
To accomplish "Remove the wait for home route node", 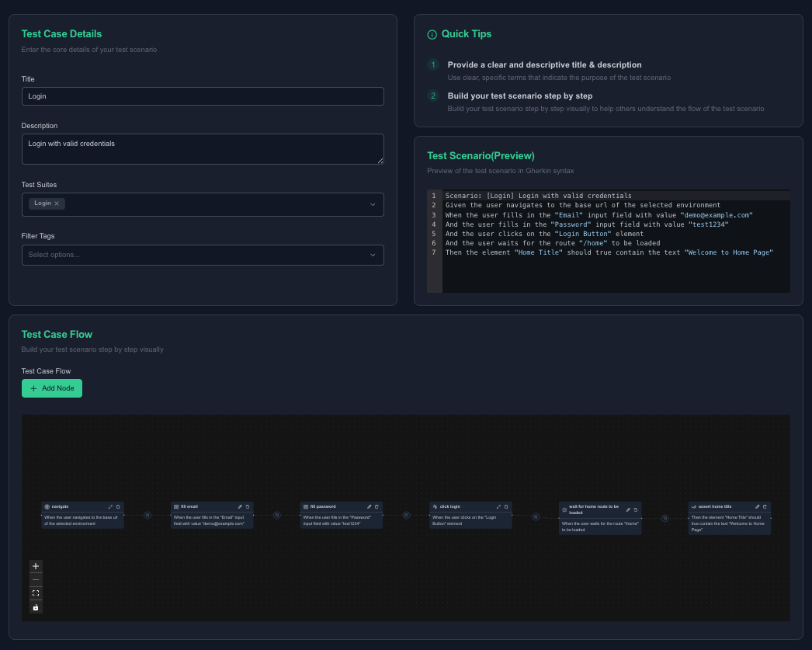I will tap(635, 510).
